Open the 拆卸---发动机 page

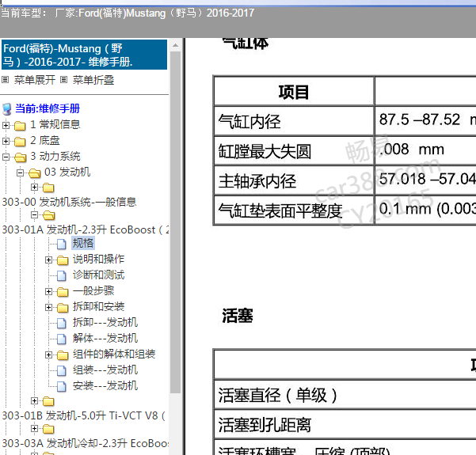[105, 322]
